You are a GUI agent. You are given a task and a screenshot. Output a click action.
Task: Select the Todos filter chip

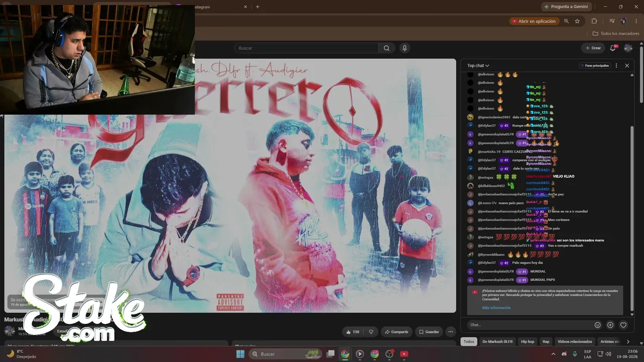(469, 341)
